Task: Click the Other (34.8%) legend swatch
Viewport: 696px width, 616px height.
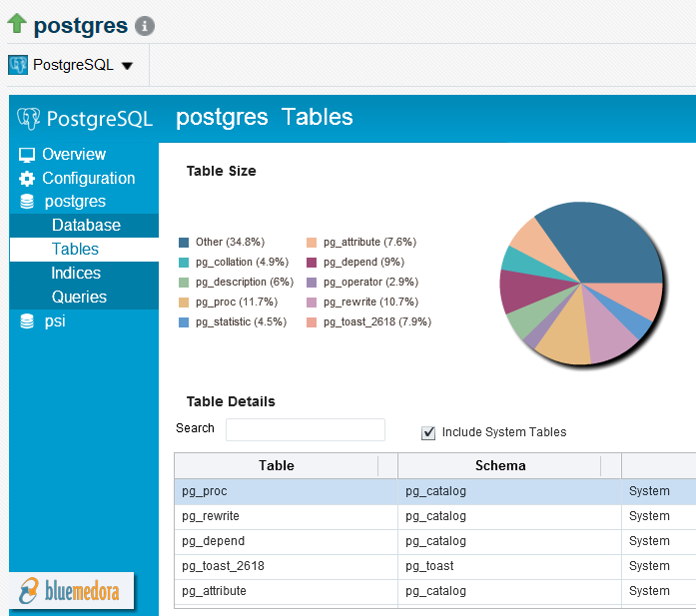Action: 184,243
